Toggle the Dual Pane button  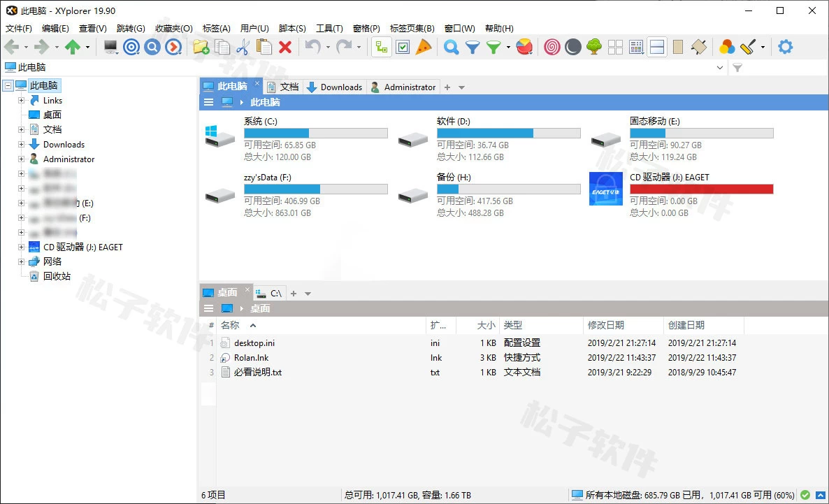[657, 47]
